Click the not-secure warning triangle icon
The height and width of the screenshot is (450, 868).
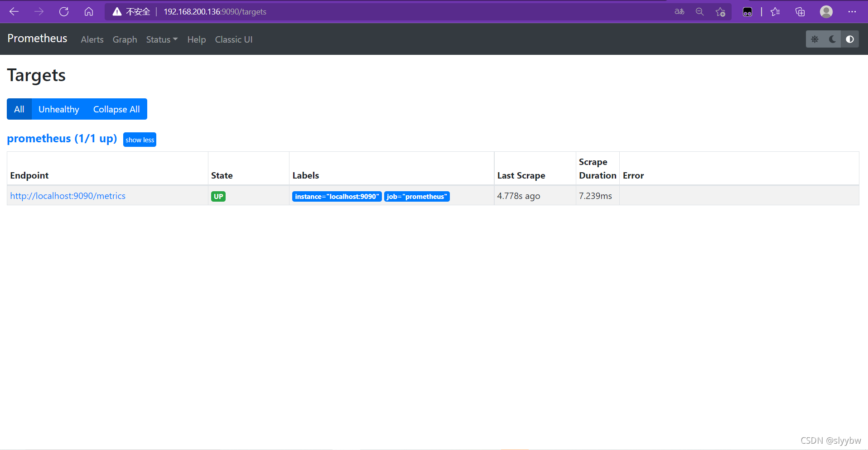(117, 12)
